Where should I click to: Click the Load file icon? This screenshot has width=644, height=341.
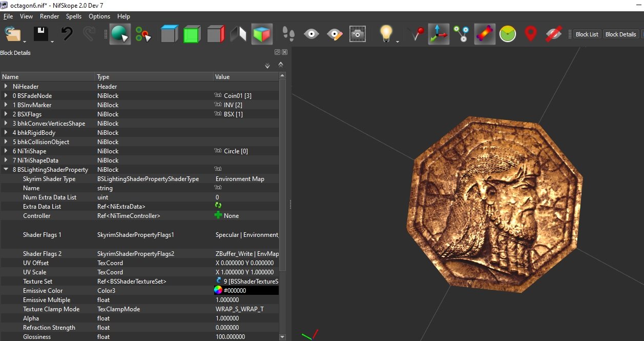[12, 34]
